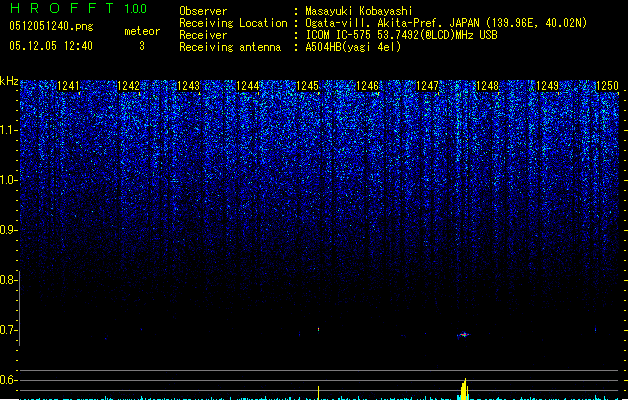Image resolution: width=629 pixels, height=400 pixels.
Task: Click the 'Receiver' field label
Action: (203, 35)
